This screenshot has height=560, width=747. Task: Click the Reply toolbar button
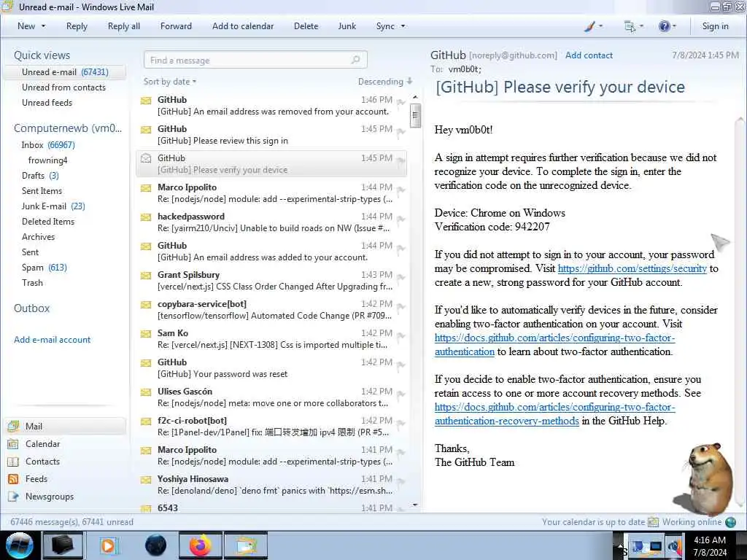pyautogui.click(x=77, y=26)
